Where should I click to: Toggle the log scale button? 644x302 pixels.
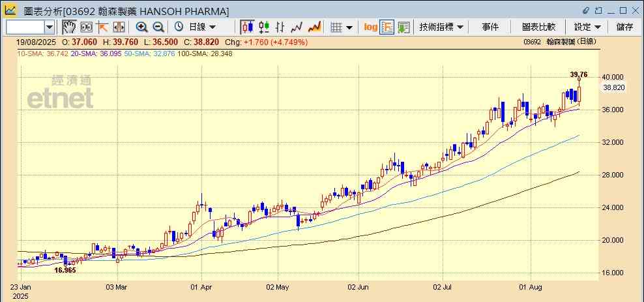370,27
